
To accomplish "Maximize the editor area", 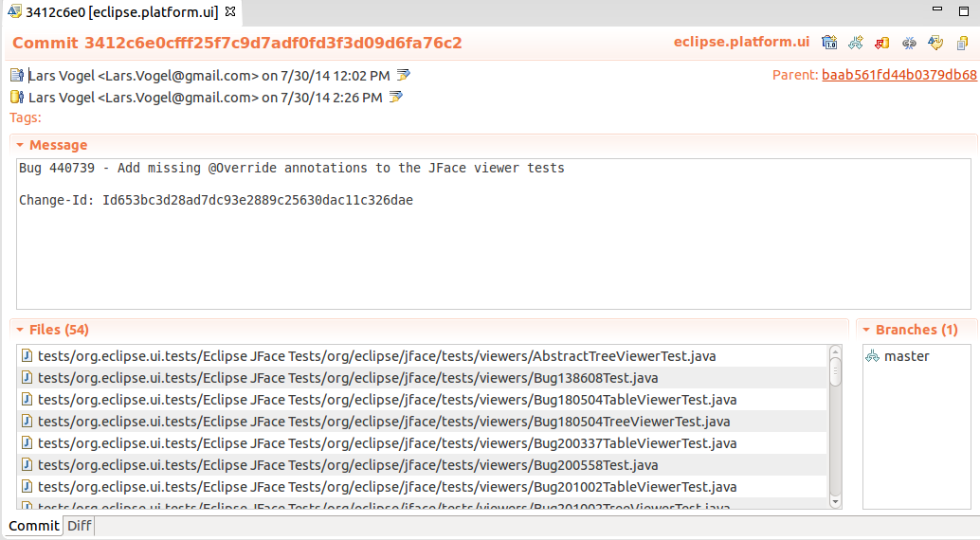I will tap(964, 10).
